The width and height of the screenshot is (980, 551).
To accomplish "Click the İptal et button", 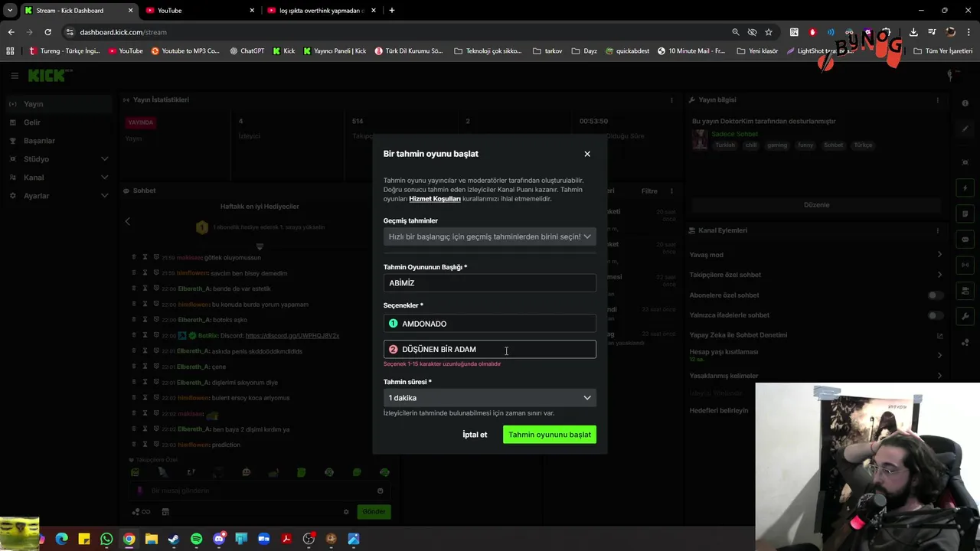I will 475,435.
